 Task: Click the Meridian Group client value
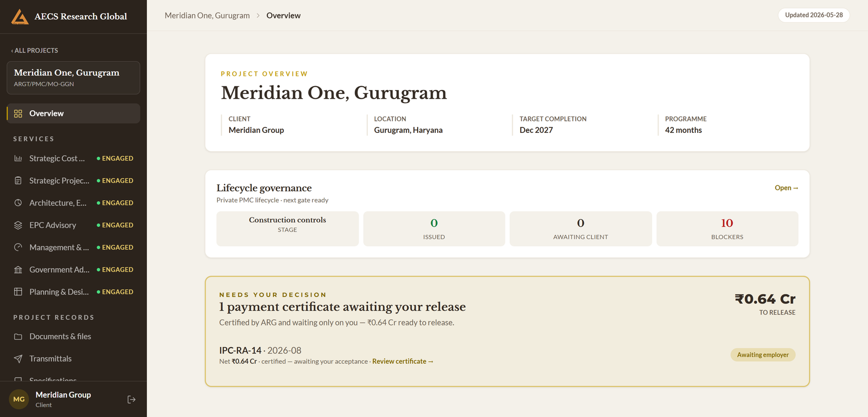coord(256,130)
